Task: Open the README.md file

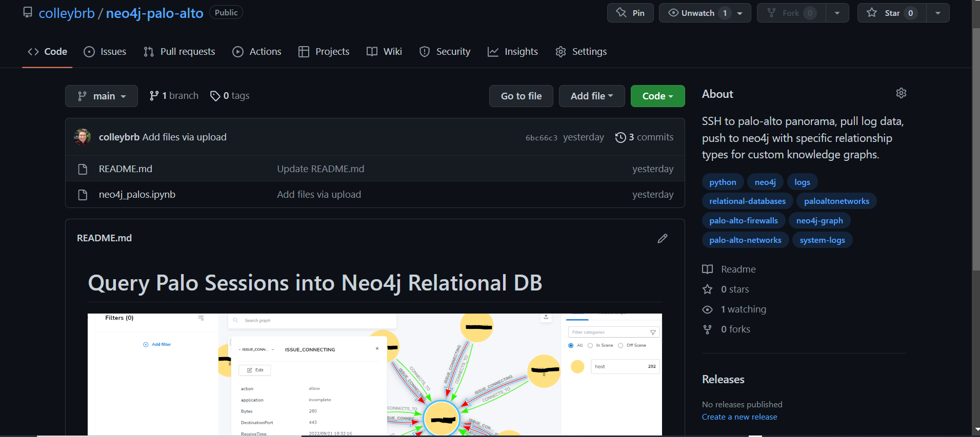Action: (126, 169)
